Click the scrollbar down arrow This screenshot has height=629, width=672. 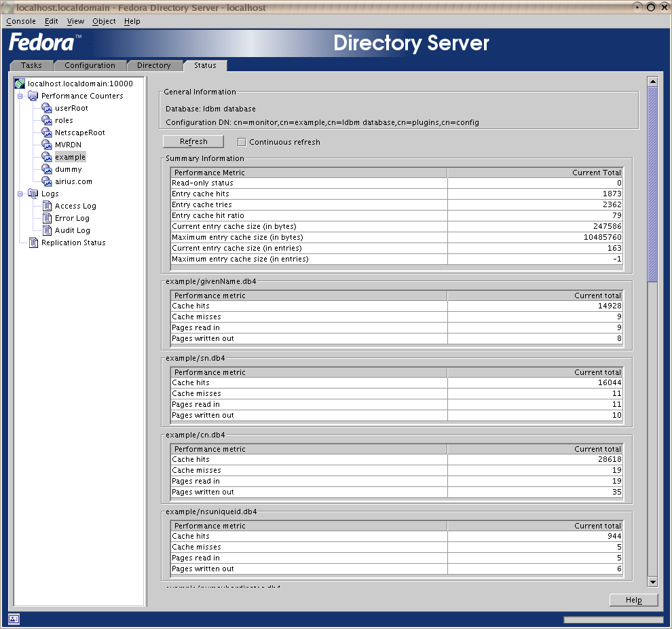[x=652, y=582]
